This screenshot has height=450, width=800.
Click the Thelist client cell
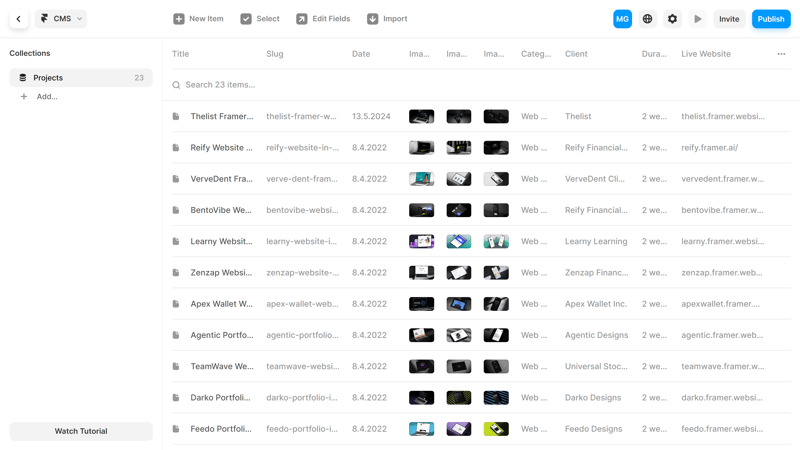click(x=578, y=116)
